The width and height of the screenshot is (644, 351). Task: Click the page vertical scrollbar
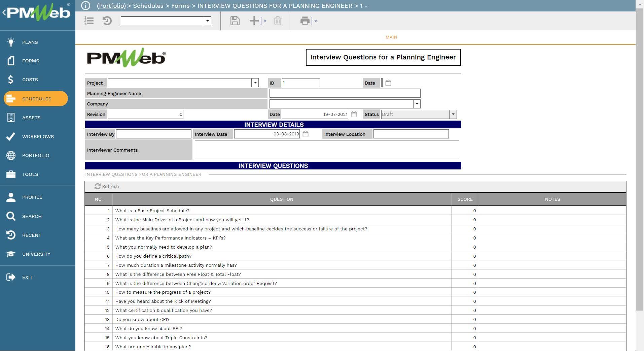pos(640,168)
